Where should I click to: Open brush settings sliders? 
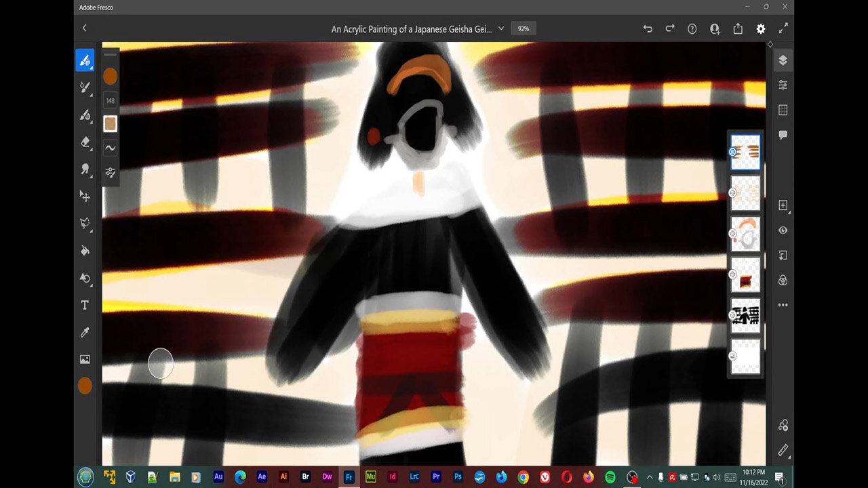coord(110,172)
